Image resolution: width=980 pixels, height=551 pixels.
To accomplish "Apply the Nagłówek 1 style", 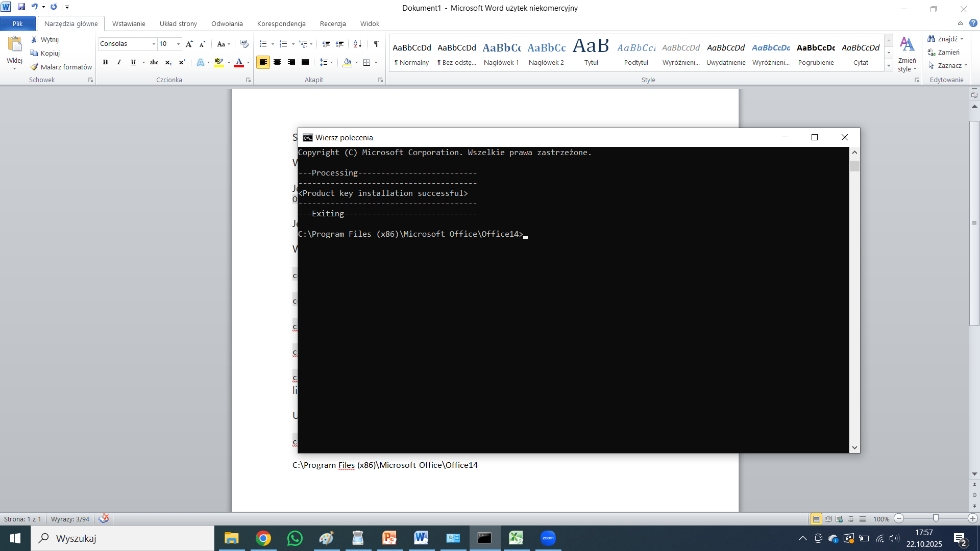I will point(501,54).
